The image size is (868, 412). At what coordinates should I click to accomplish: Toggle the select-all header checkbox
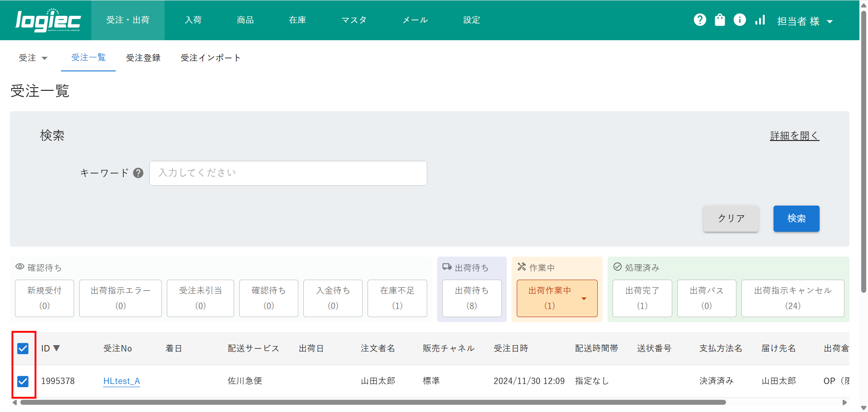point(23,348)
